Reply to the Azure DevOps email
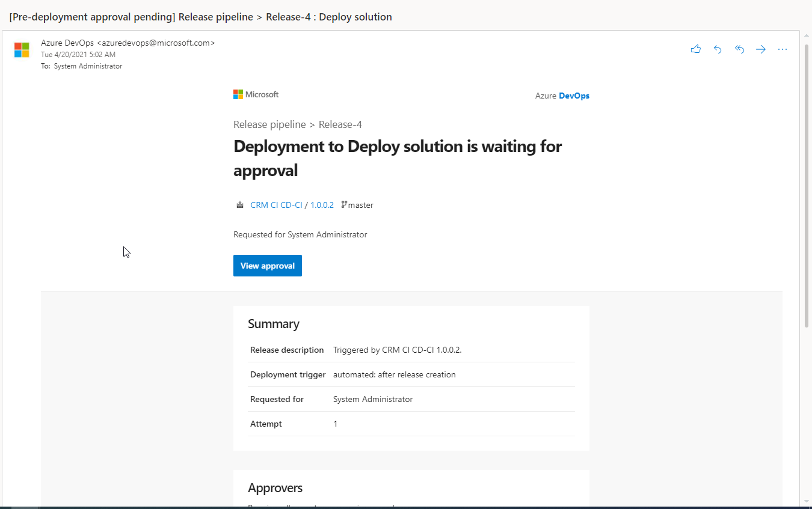 coord(718,49)
